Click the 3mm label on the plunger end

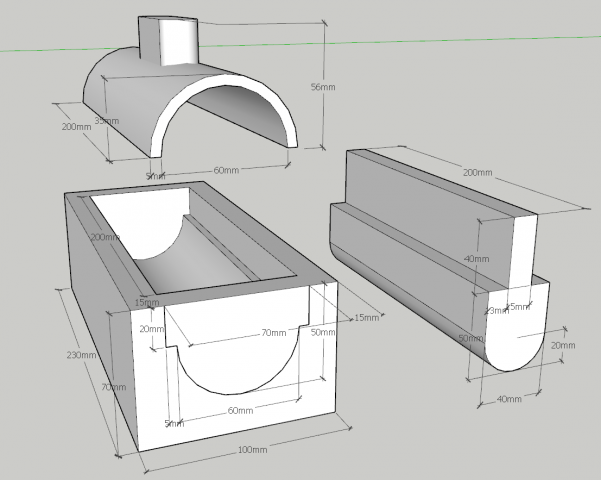(x=497, y=311)
